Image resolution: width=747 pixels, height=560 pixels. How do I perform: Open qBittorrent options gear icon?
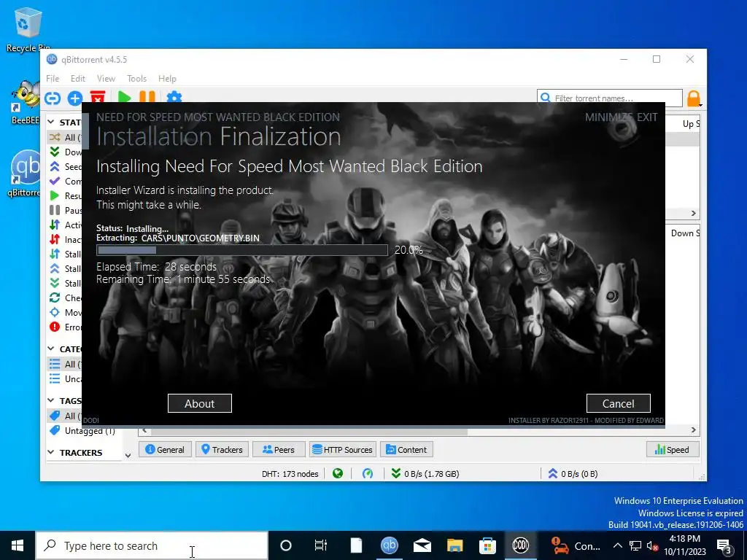tap(174, 97)
